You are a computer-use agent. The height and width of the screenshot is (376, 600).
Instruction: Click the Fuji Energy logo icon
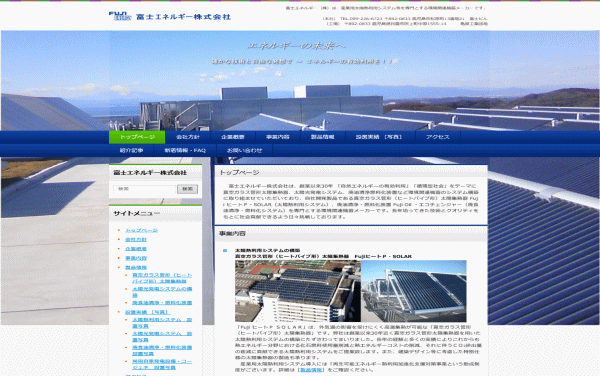coord(120,16)
